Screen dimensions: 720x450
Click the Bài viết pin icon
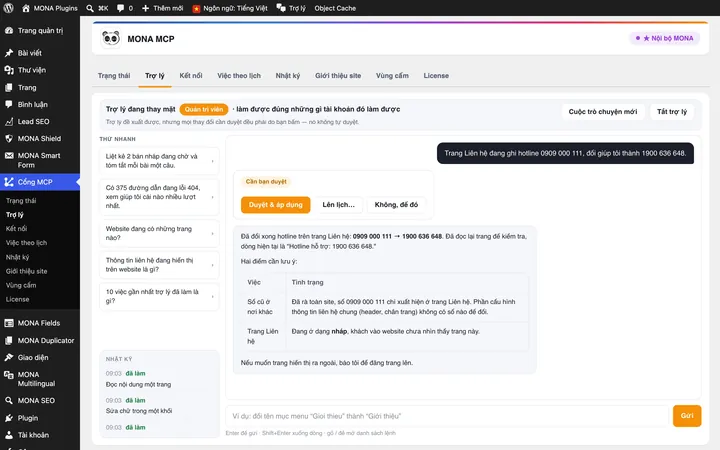pos(9,53)
